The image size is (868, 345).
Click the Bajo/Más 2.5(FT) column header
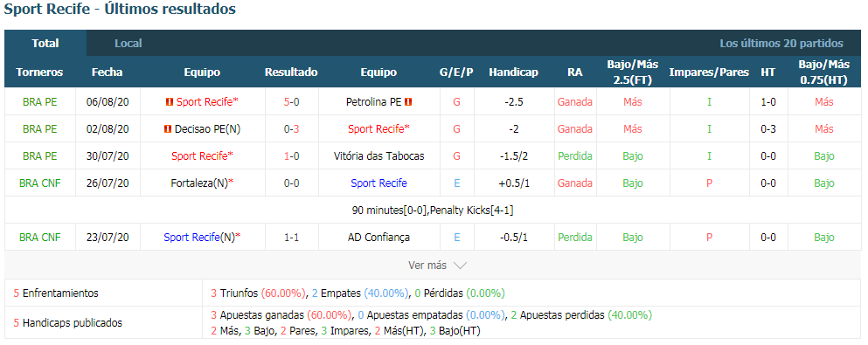[633, 72]
